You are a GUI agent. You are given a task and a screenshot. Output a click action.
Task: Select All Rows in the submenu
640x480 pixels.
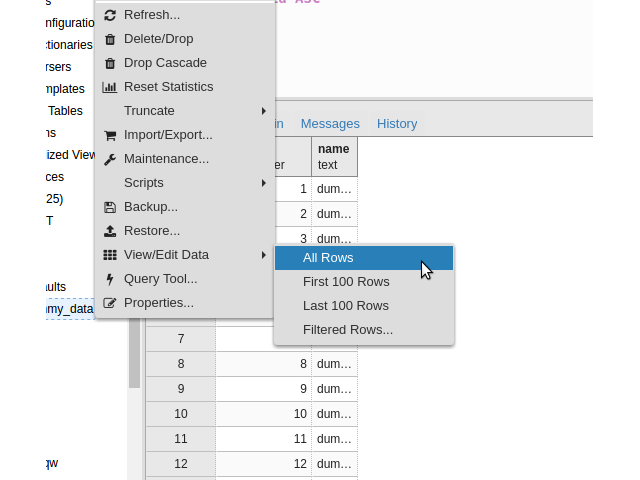(364, 258)
